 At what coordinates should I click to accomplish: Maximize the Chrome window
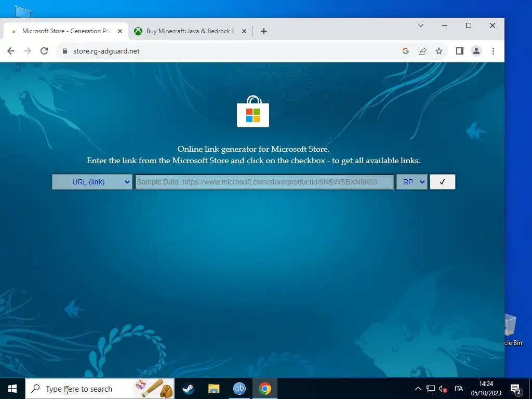tap(469, 25)
